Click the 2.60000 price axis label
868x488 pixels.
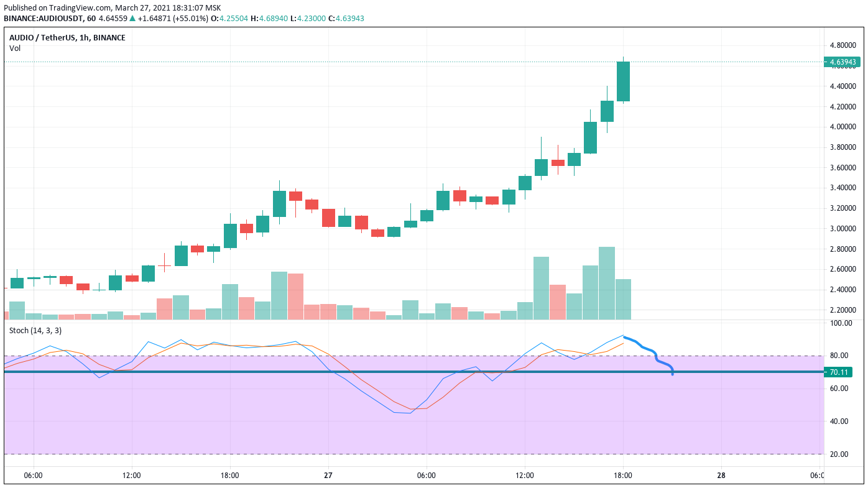(843, 269)
